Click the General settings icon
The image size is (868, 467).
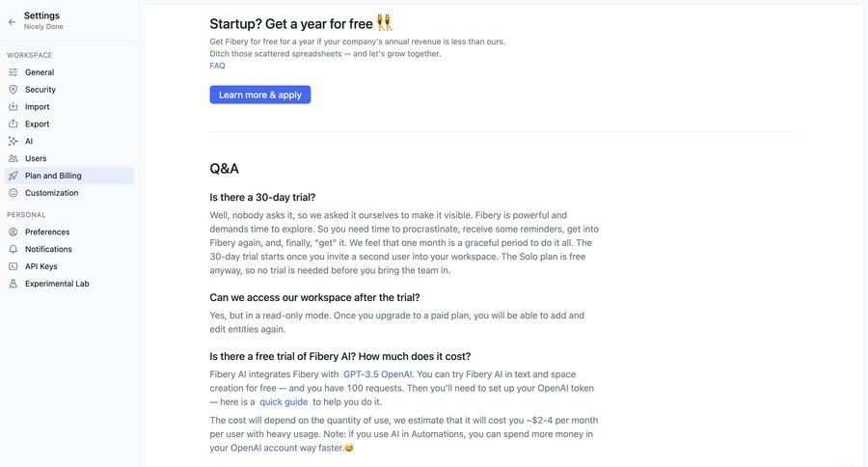(x=14, y=72)
